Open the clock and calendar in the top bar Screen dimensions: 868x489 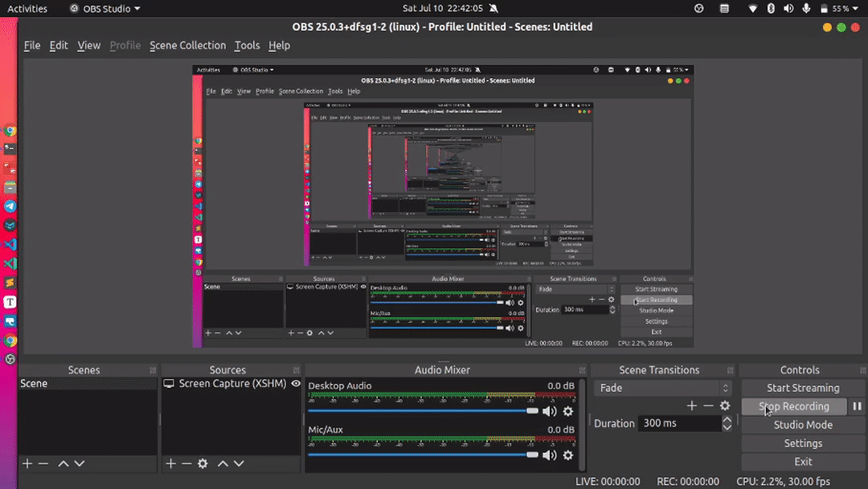(x=442, y=8)
